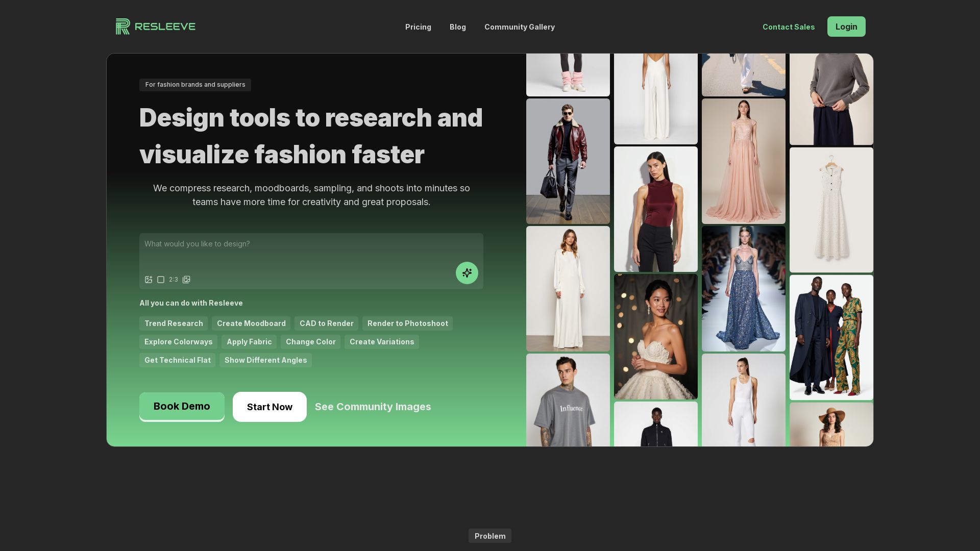Image resolution: width=980 pixels, height=551 pixels.
Task: Click the Book Demo button
Action: (182, 407)
